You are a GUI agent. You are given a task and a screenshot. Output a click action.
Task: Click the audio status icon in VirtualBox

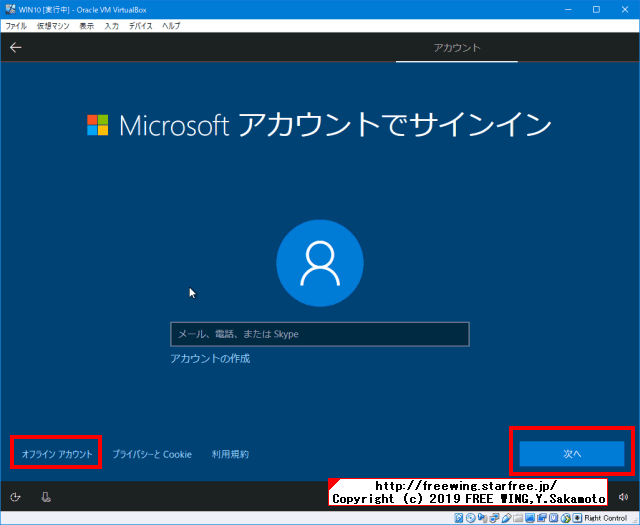[482, 518]
